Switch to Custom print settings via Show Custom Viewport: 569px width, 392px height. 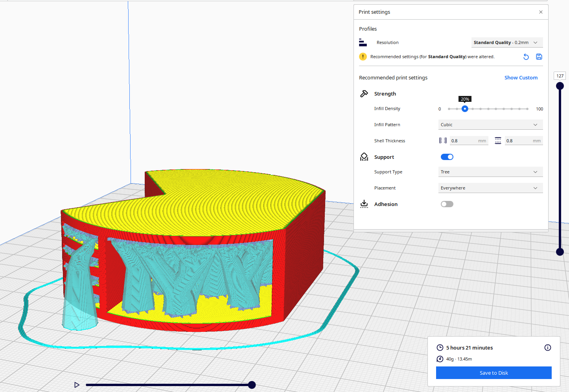click(521, 77)
